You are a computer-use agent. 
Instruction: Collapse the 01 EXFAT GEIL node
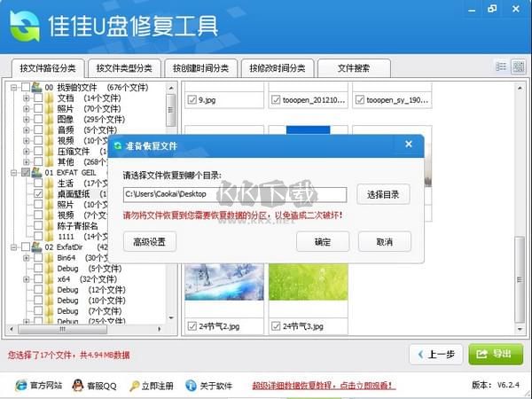pyautogui.click(x=13, y=173)
